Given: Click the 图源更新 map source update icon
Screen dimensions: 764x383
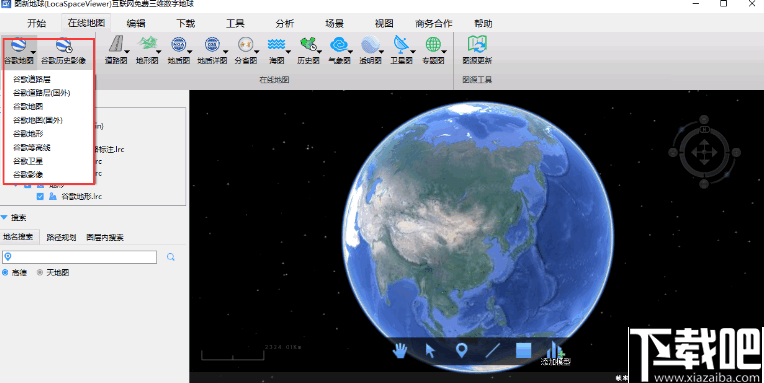Looking at the screenshot, I should (477, 44).
